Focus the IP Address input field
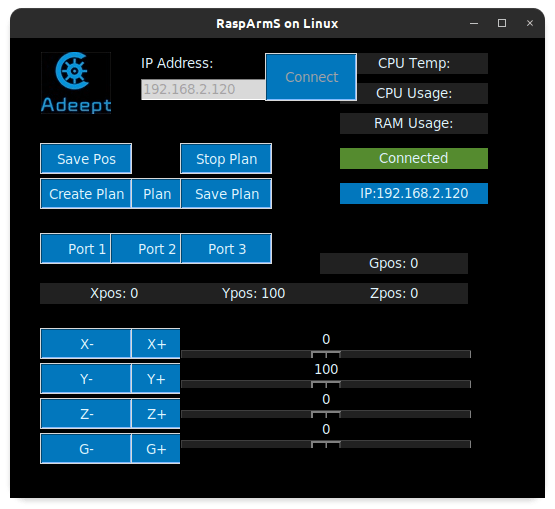This screenshot has height=509, width=555. point(203,90)
